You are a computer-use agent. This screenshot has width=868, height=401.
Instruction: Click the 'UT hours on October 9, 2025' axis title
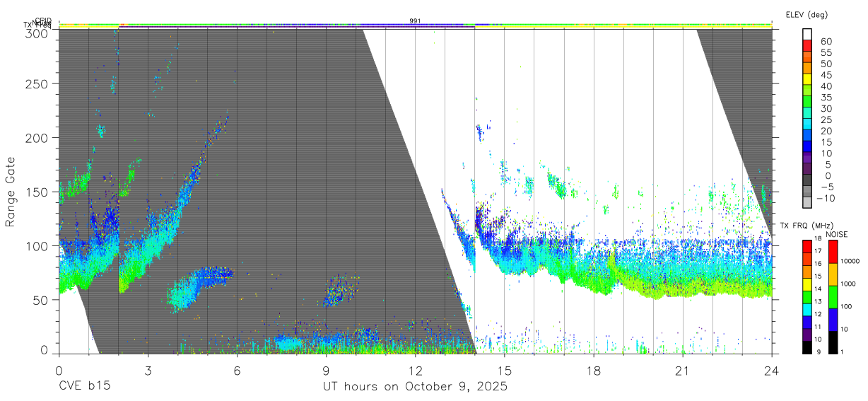(x=415, y=387)
